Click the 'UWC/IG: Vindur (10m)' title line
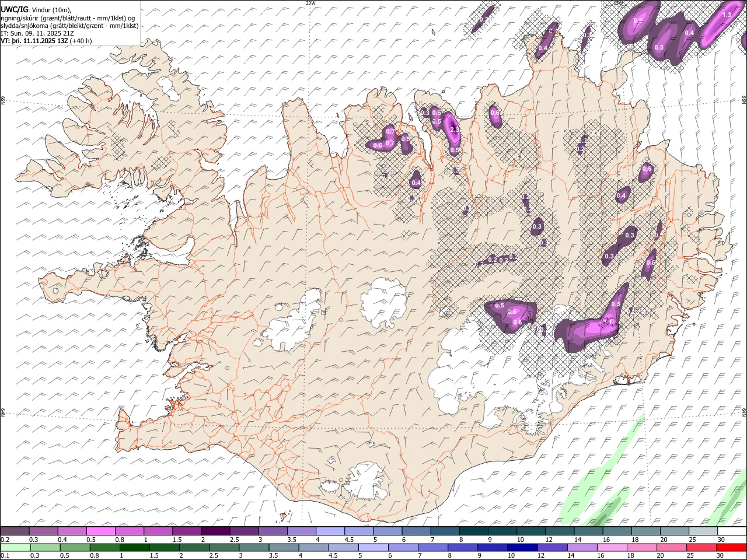The width and height of the screenshot is (747, 560). pyautogui.click(x=36, y=10)
